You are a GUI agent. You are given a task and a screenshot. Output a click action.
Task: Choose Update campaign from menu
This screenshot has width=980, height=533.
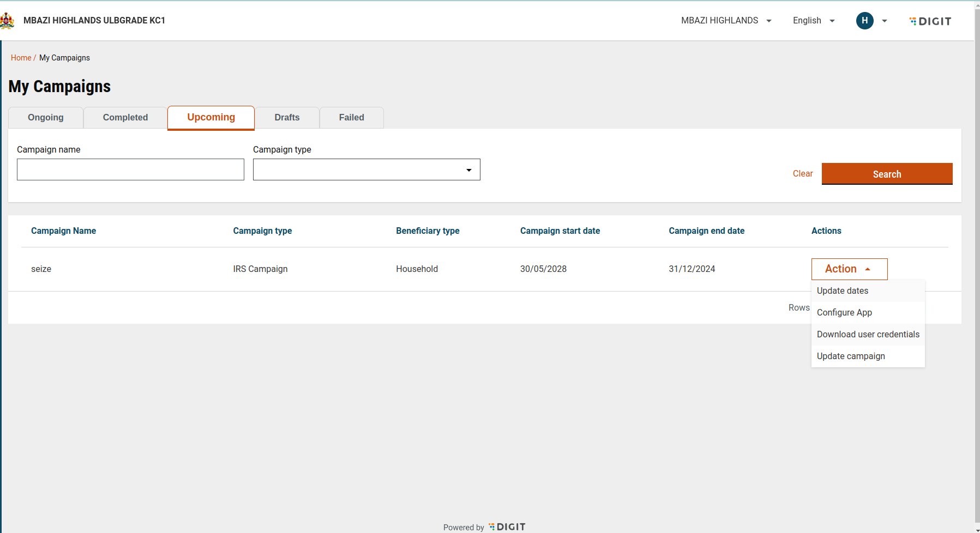coord(851,356)
